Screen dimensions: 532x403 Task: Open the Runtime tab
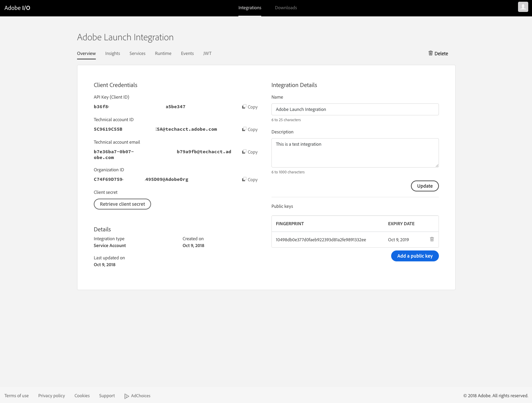(163, 53)
